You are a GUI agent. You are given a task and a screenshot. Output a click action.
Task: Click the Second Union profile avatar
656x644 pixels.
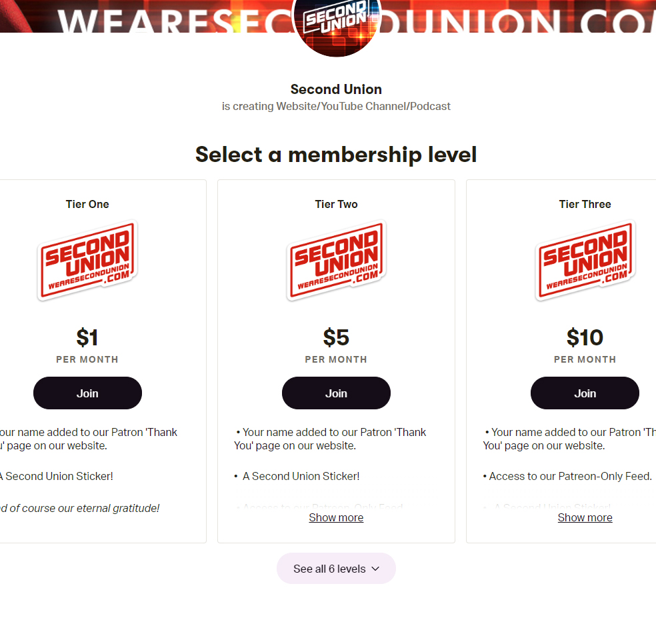pyautogui.click(x=336, y=23)
